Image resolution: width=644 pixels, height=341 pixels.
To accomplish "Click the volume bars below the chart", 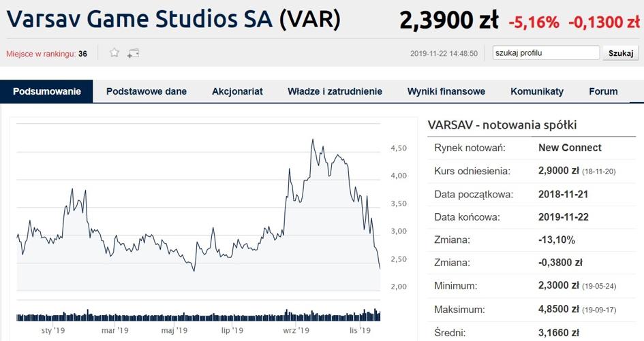I will pos(198,315).
